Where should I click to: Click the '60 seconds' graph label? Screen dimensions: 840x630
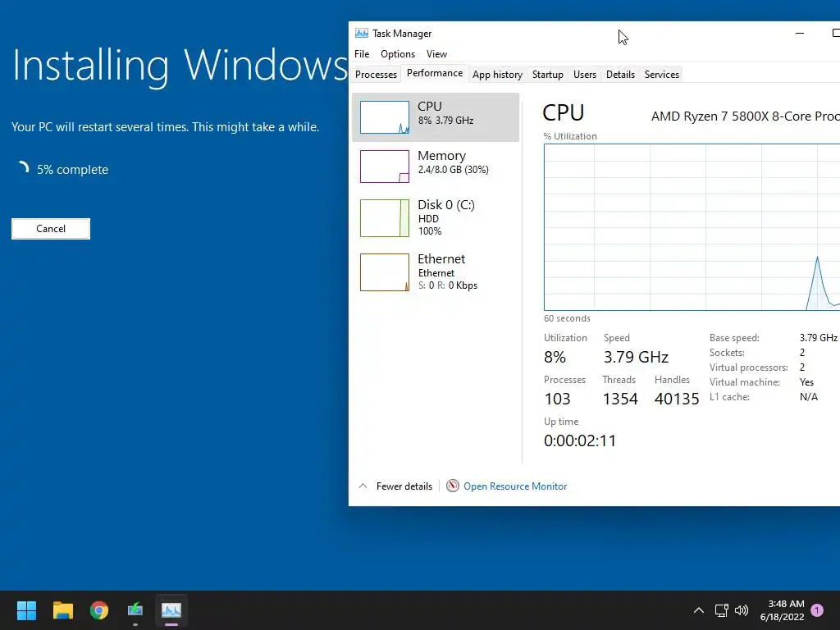pos(567,319)
